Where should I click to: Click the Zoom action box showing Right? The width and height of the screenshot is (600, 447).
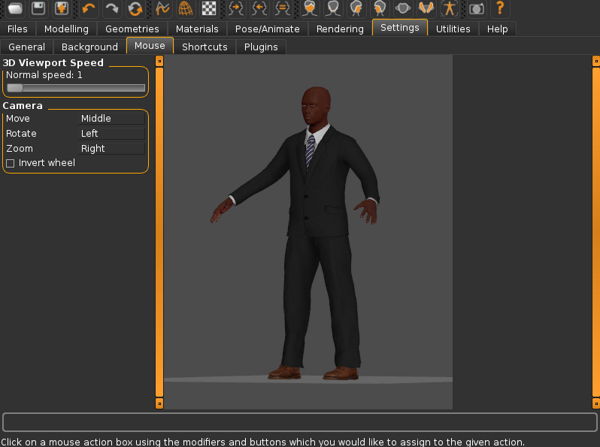pos(111,149)
